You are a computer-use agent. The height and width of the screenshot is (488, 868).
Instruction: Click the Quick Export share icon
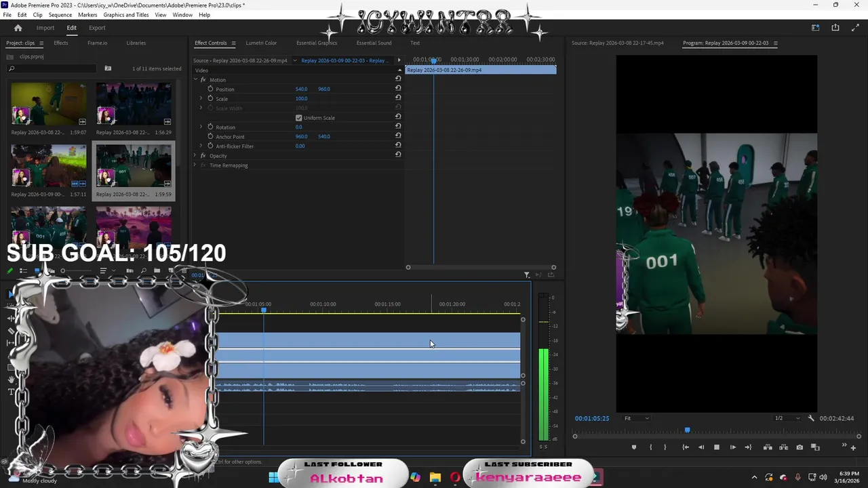point(835,28)
